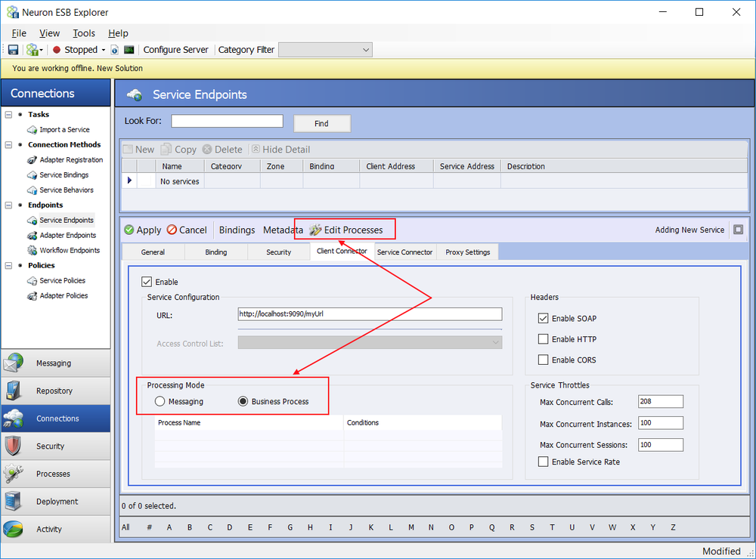Switch to the Security navigation section
Image resolution: width=756 pixels, height=559 pixels.
click(55, 446)
